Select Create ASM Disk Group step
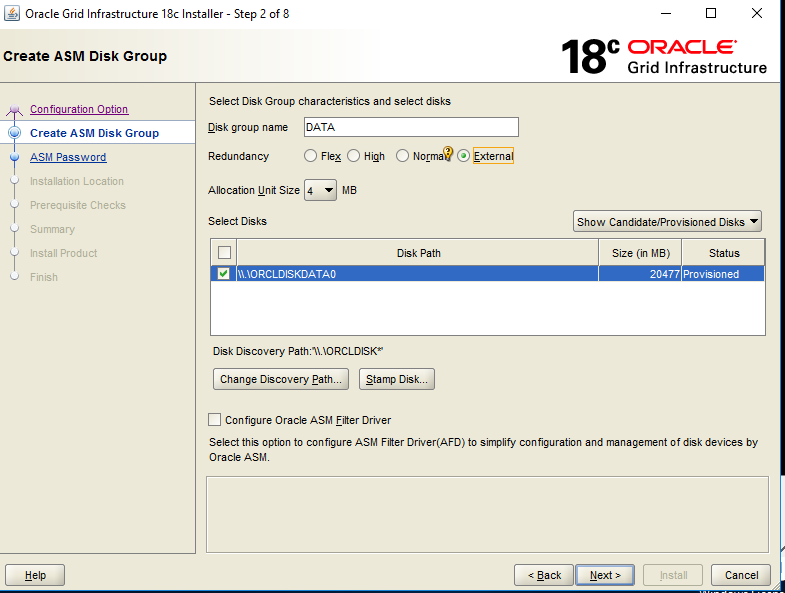 [94, 133]
